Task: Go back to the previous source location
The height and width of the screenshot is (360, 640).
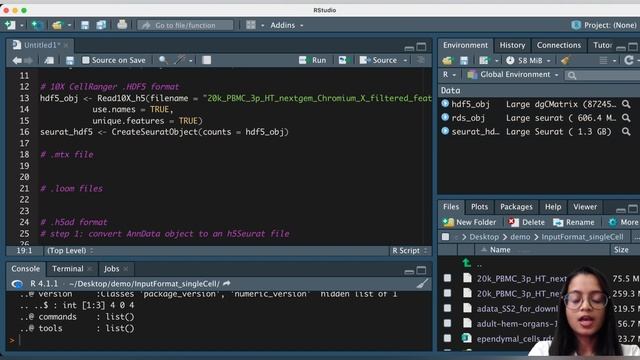Action: click(x=17, y=60)
